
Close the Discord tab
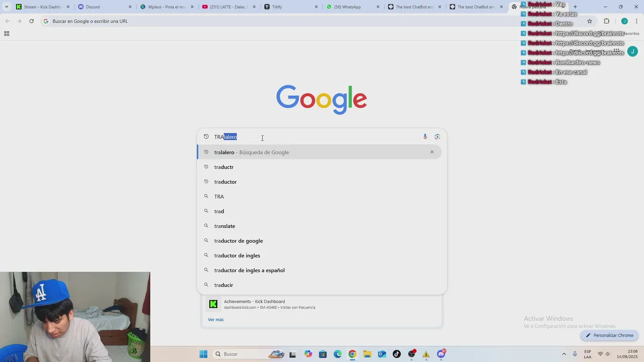click(x=130, y=7)
